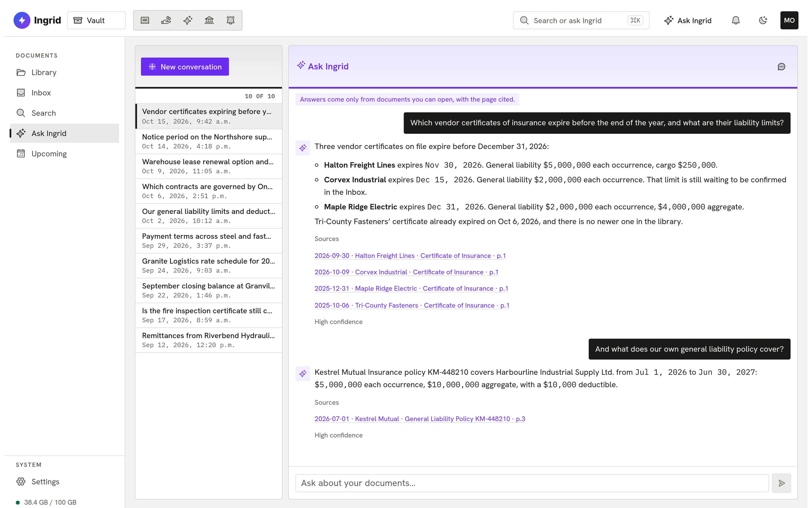Open 'Notice period on the Northshore sup...' conversation

tap(209, 141)
